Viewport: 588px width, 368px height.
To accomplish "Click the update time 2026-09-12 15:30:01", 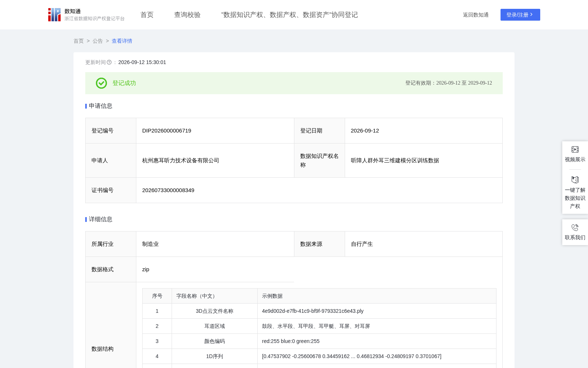I will click(x=142, y=63).
